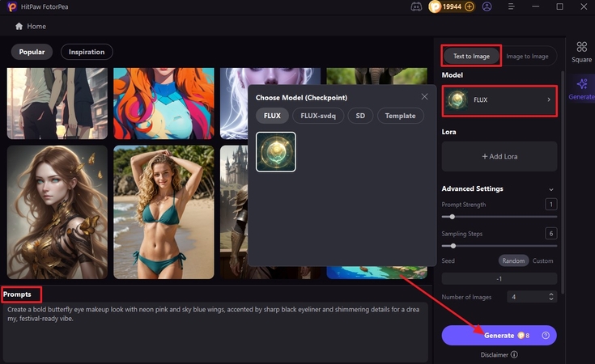The height and width of the screenshot is (364, 595).
Task: Choose the Template model category tab
Action: (x=401, y=116)
